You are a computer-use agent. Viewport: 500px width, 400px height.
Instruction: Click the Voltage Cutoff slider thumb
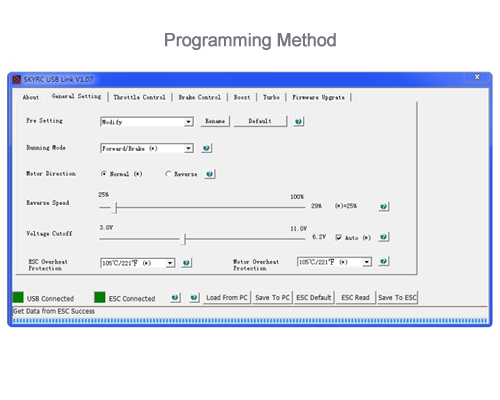click(184, 239)
